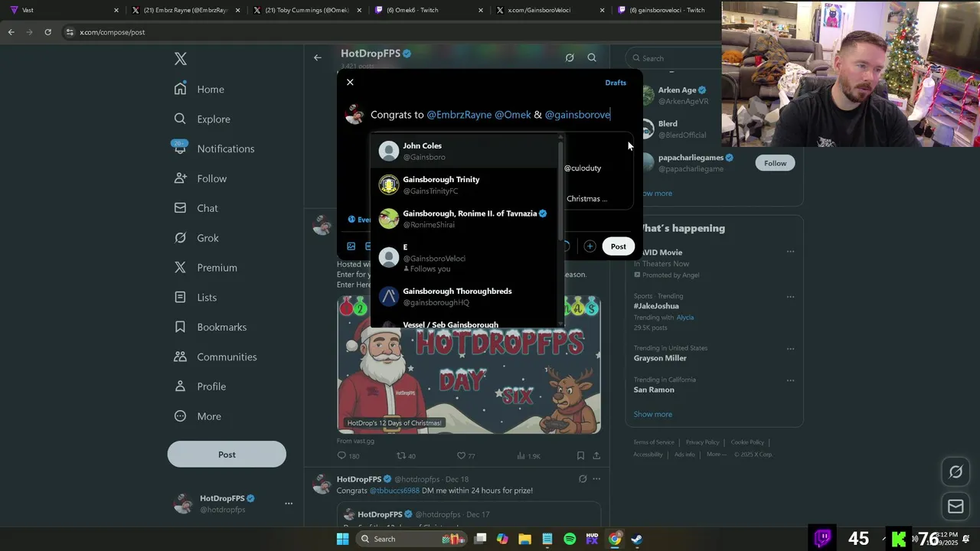980x551 pixels.
Task: Select @GainsboroVeloci suggestion
Action: pyautogui.click(x=465, y=258)
